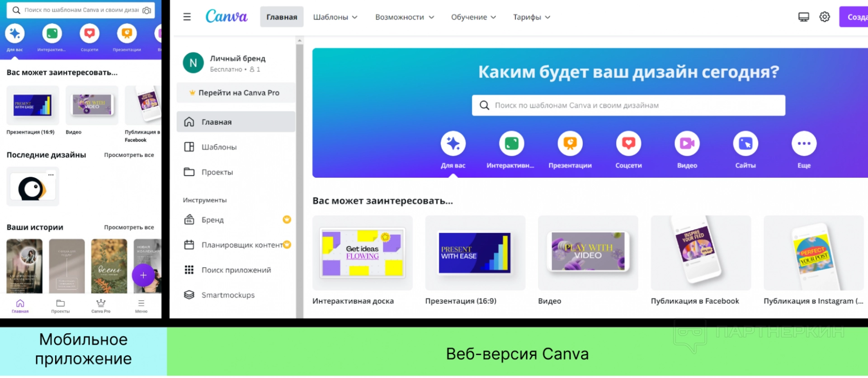Click 'Перейти на Canva Pro' button
The height and width of the screenshot is (378, 868).
(236, 93)
